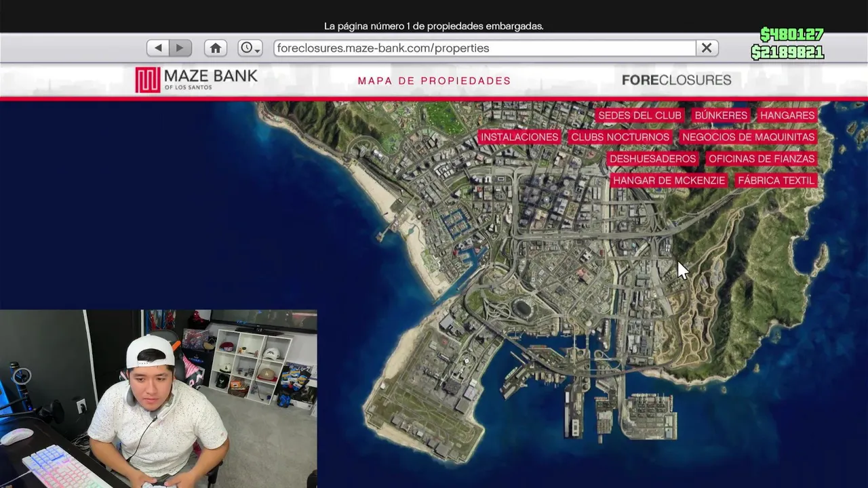Filter by Búnkeres
Image resolution: width=868 pixels, height=488 pixels.
pos(721,115)
